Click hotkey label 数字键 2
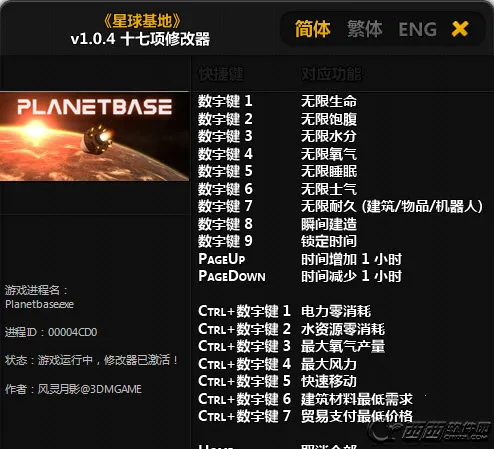This screenshot has width=494, height=449. 225,119
